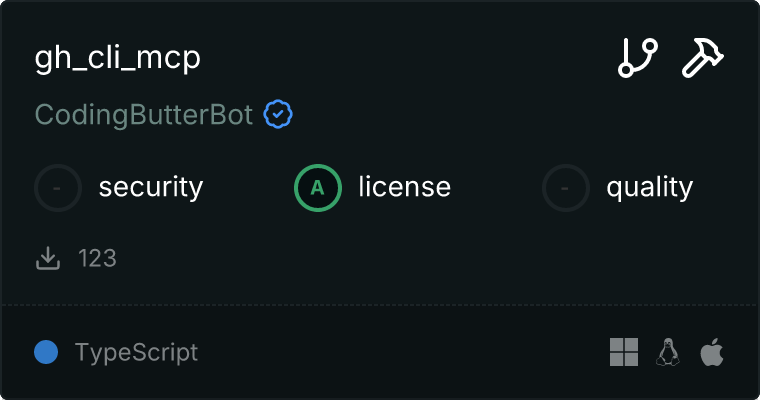Click the Linux penguin icon
760x400 pixels.
pyautogui.click(x=668, y=352)
